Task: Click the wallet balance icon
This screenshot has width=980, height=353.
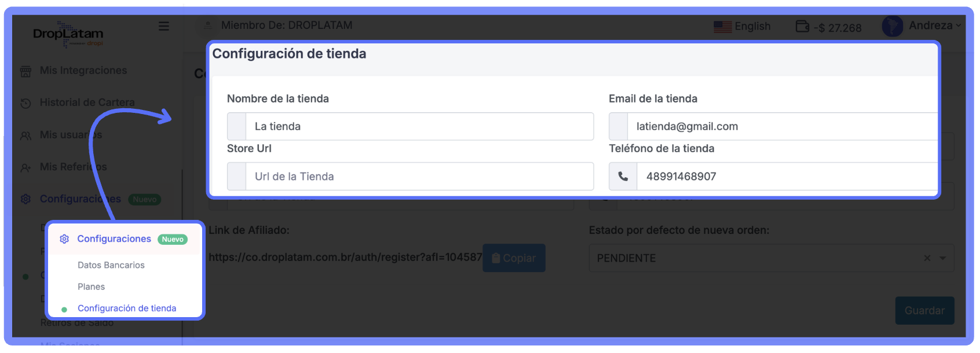Action: tap(802, 27)
